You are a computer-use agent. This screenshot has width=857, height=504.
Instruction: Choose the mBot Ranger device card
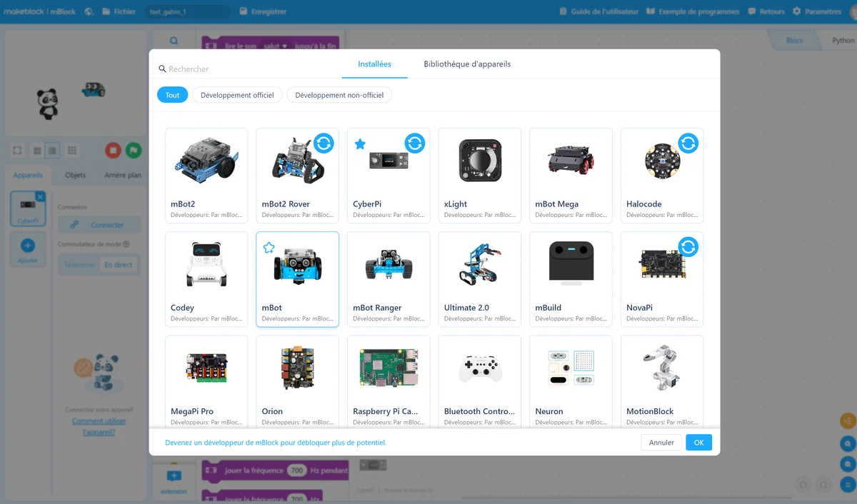pos(389,279)
